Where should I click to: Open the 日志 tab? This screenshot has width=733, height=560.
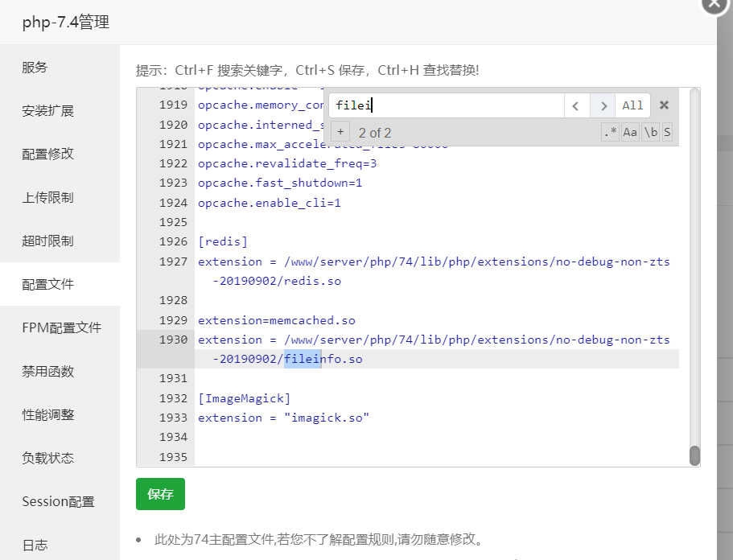point(60,545)
